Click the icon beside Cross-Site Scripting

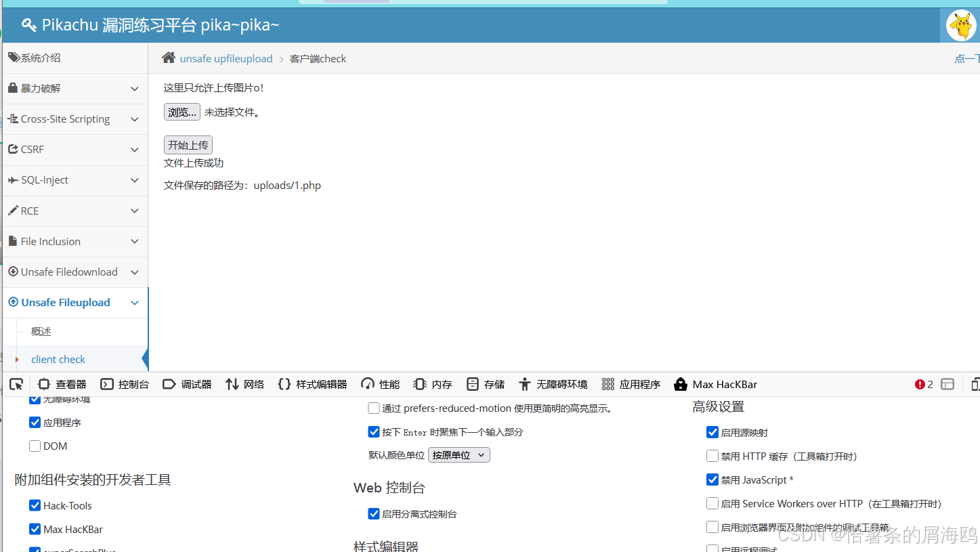coord(13,119)
